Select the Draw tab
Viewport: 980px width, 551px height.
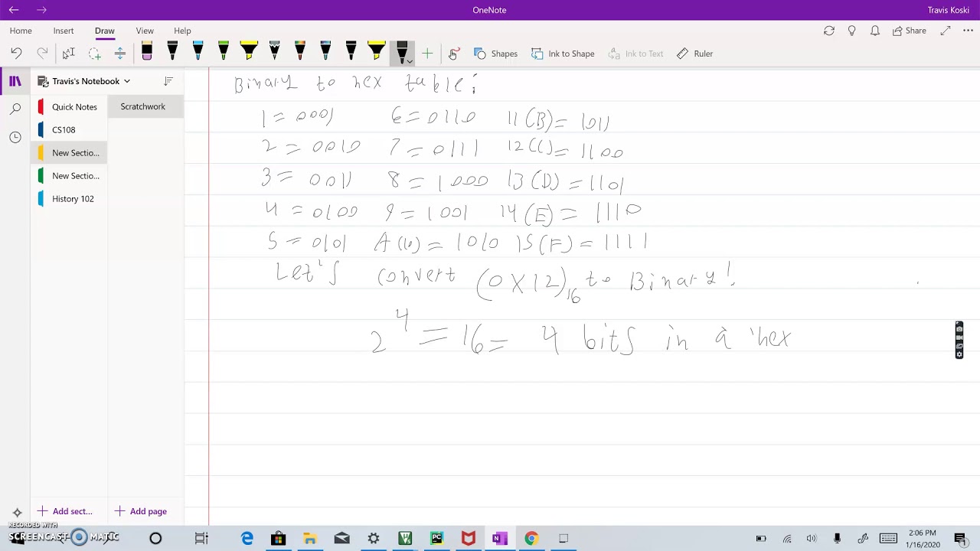click(105, 31)
